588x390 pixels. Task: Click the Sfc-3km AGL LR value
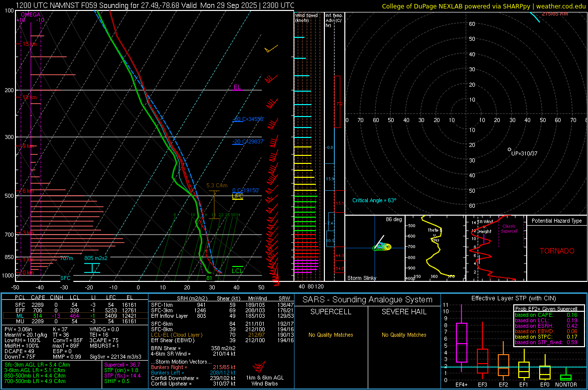pos(37,365)
